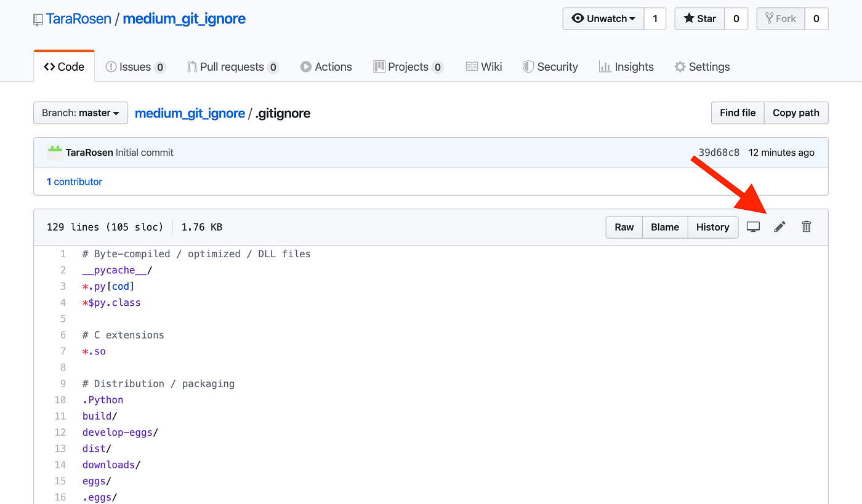Click the *.py[cod] code line
Image resolution: width=862 pixels, height=504 pixels.
108,286
